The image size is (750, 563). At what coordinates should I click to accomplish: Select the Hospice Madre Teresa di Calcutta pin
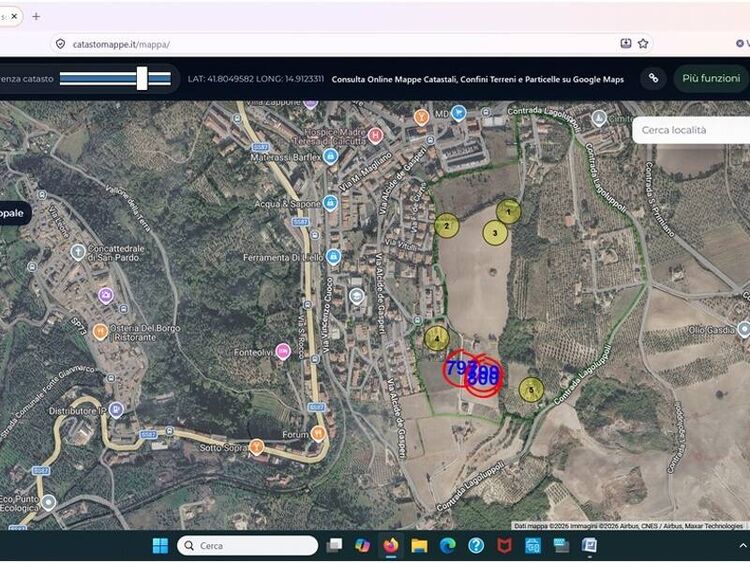click(375, 136)
